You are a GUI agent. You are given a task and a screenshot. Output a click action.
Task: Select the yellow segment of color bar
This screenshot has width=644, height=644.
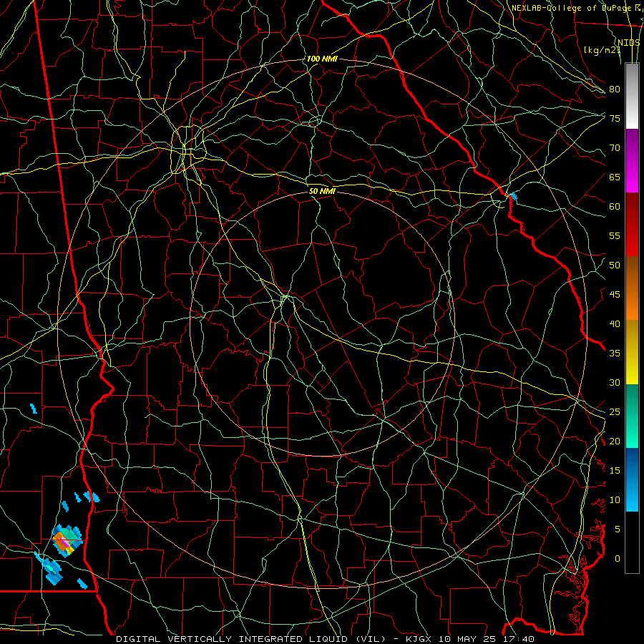click(x=632, y=352)
